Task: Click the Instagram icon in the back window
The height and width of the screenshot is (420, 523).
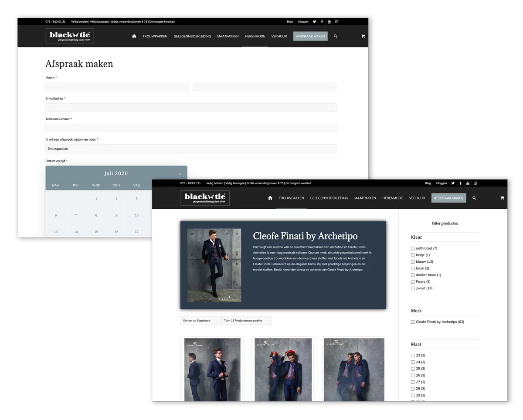Action: pyautogui.click(x=336, y=21)
